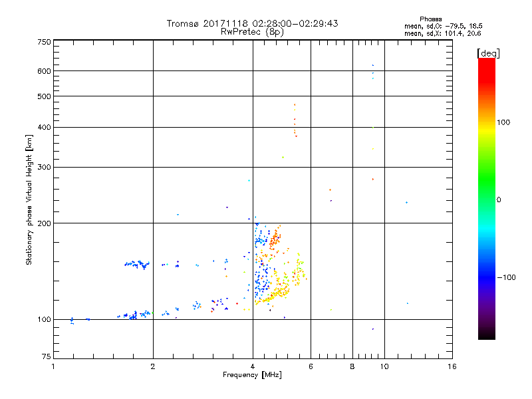
Task: Click the '[deg]' colorbar unit label
Action: tap(488, 53)
